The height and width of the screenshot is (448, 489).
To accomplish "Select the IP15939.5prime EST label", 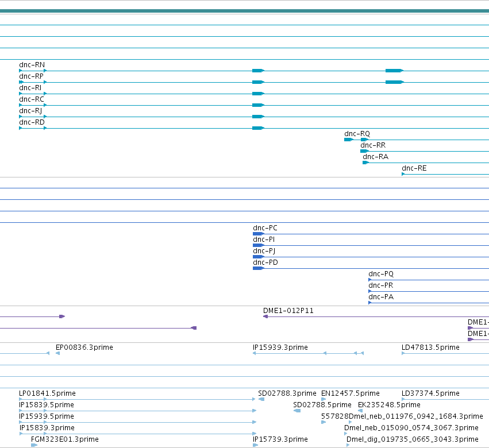I will click(x=47, y=416).
